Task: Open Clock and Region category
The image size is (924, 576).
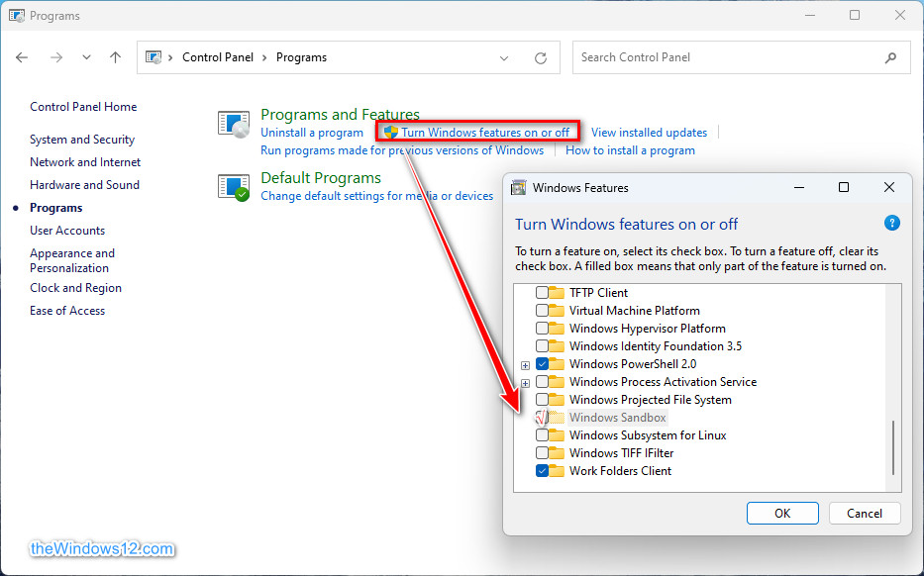Action: pos(75,288)
